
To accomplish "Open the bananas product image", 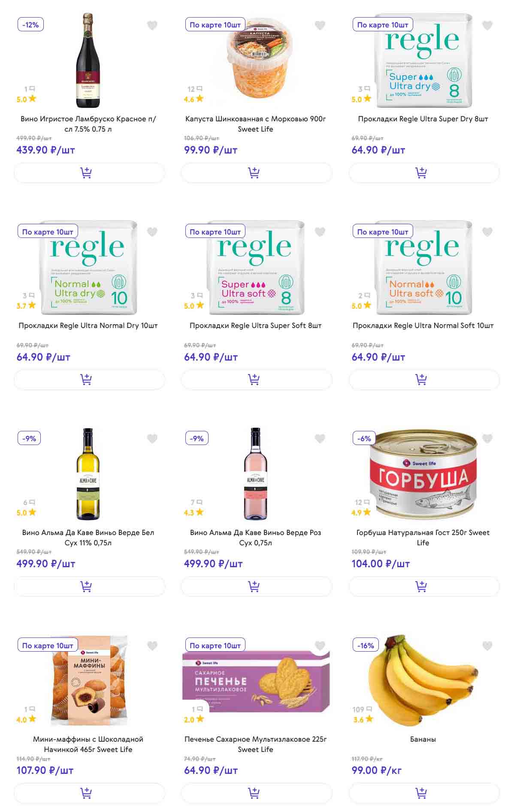I will [x=423, y=682].
